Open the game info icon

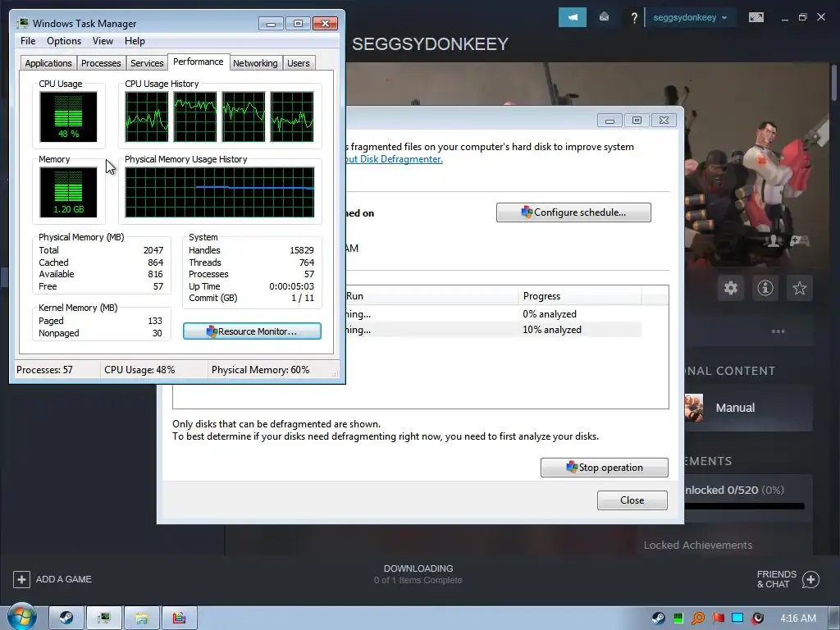[765, 288]
